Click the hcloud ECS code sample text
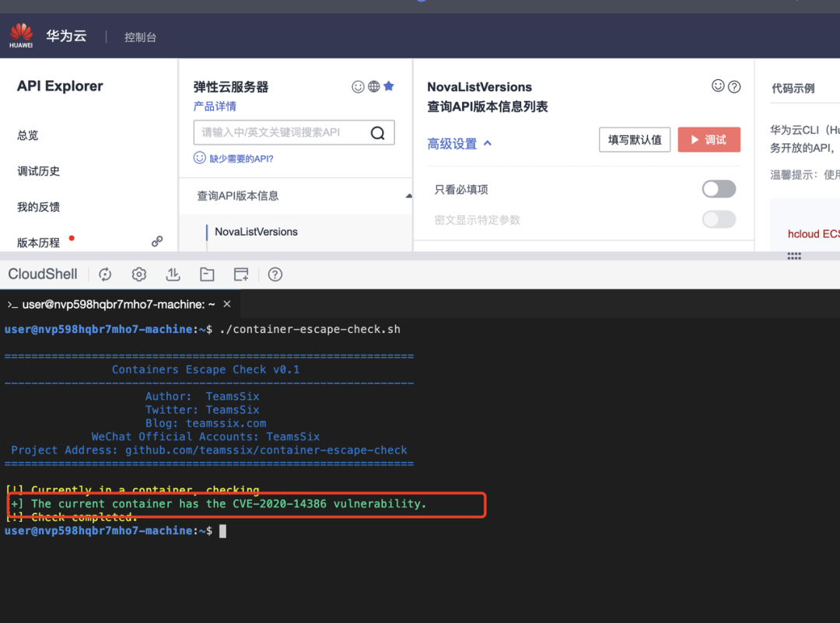 (x=814, y=234)
